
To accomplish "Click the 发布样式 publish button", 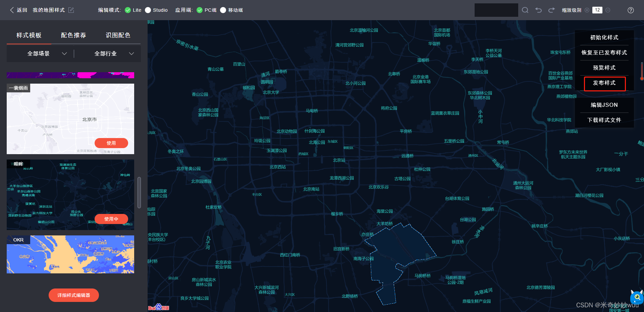I will pos(604,83).
